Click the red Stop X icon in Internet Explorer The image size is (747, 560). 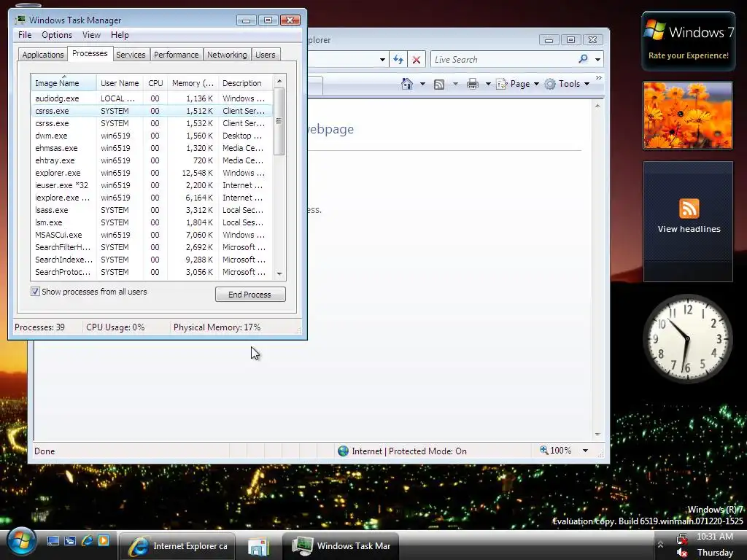tap(417, 60)
